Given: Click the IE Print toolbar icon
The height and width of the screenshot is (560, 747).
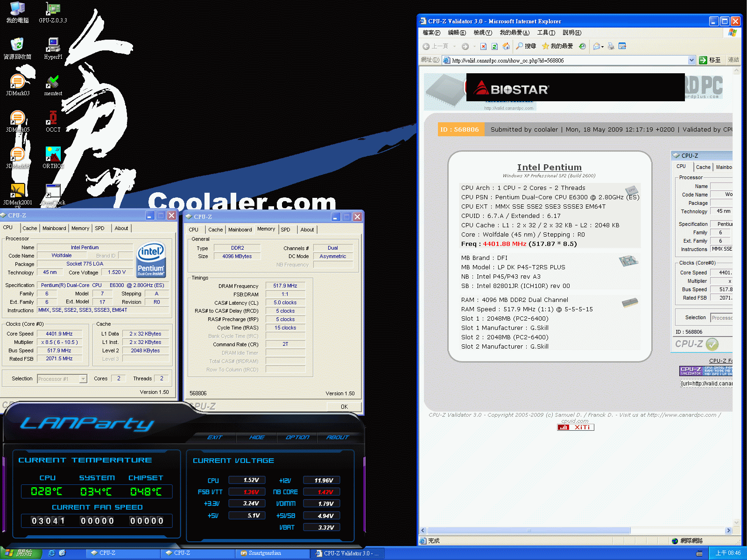Looking at the screenshot, I should 611,46.
